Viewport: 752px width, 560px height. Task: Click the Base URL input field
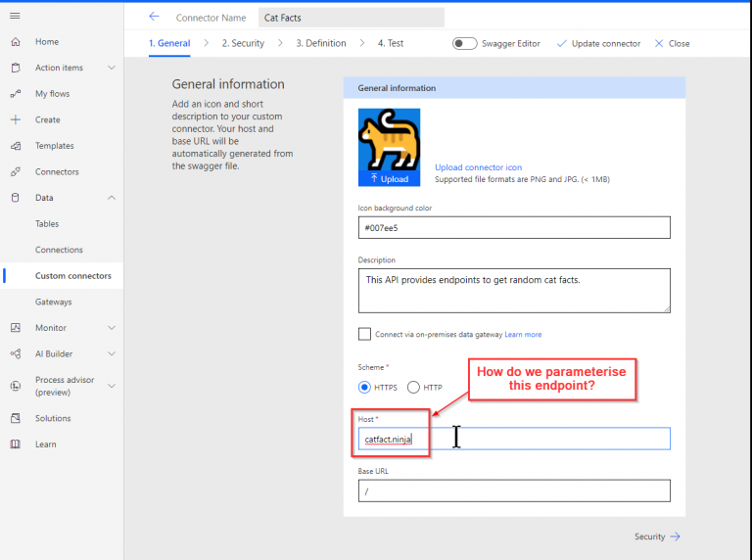coord(514,490)
